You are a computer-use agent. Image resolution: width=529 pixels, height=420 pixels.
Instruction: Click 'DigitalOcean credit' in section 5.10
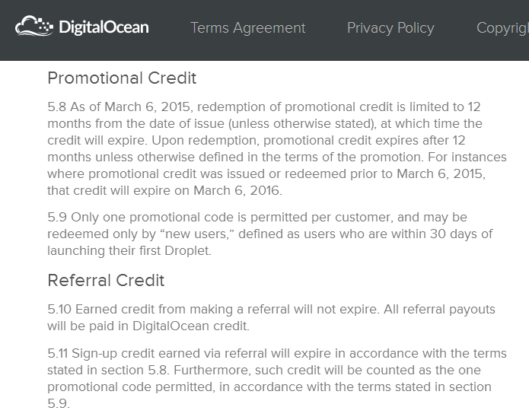(x=190, y=326)
